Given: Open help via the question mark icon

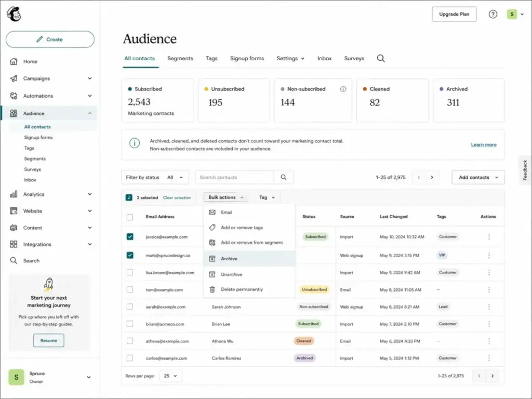Looking at the screenshot, I should click(x=493, y=14).
